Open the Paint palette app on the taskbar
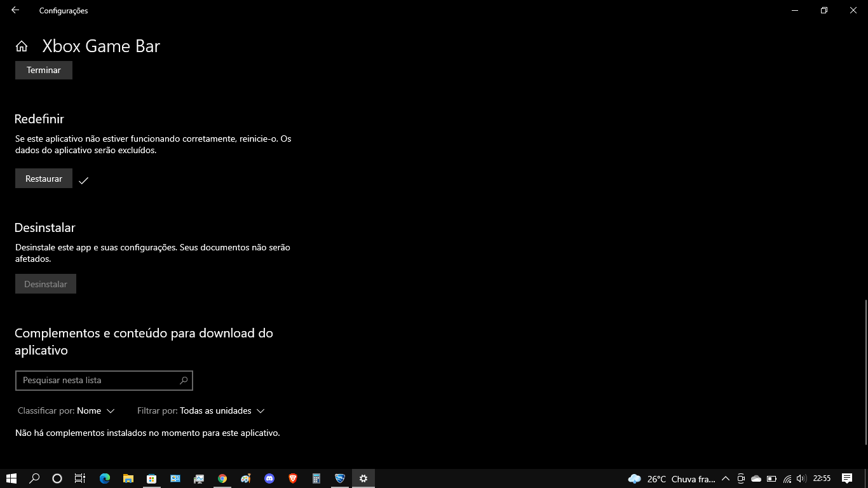This screenshot has height=488, width=868. 246,478
